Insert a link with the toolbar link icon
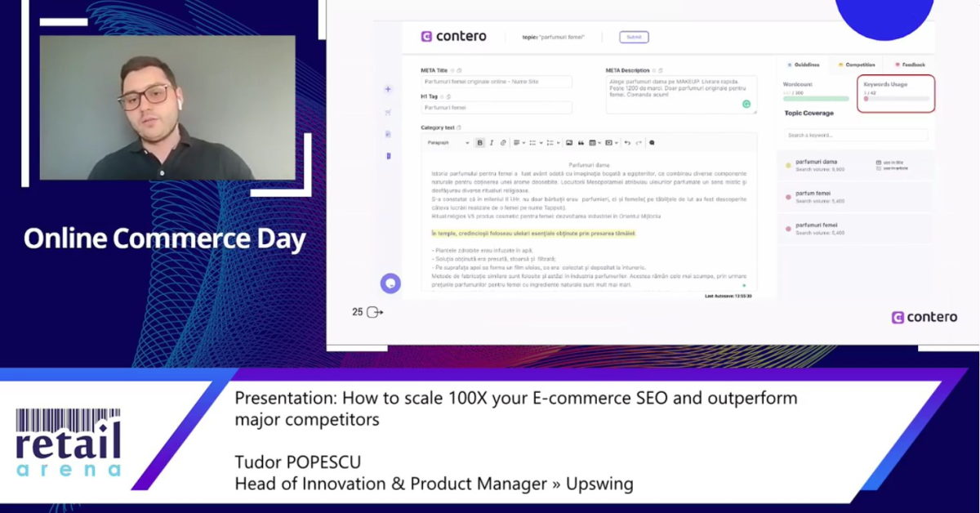 point(503,143)
